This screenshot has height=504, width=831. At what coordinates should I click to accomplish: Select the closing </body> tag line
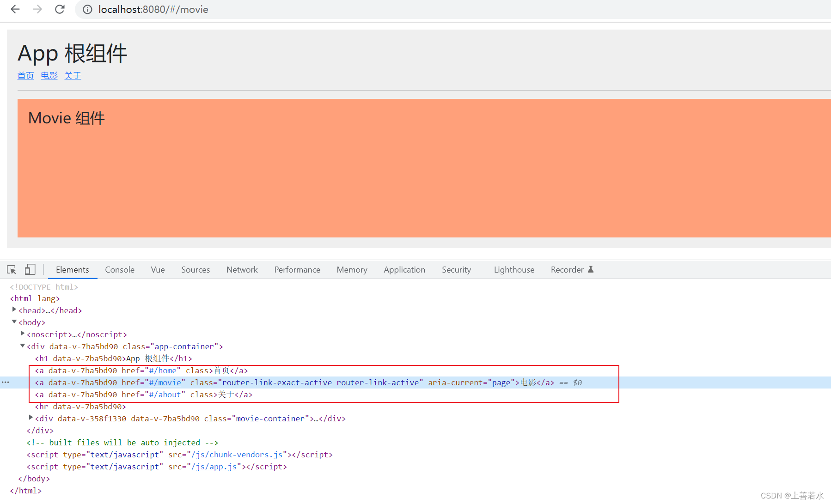pos(34,479)
